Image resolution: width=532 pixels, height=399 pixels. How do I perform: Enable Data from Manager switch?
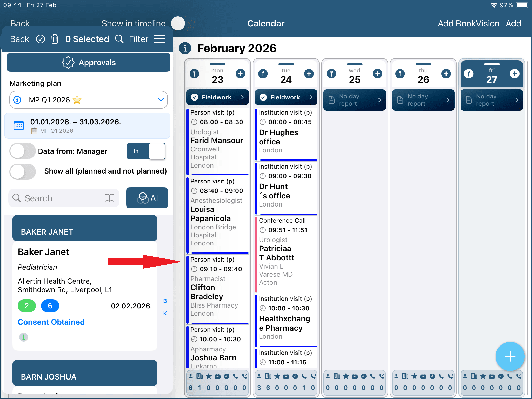tap(23, 151)
